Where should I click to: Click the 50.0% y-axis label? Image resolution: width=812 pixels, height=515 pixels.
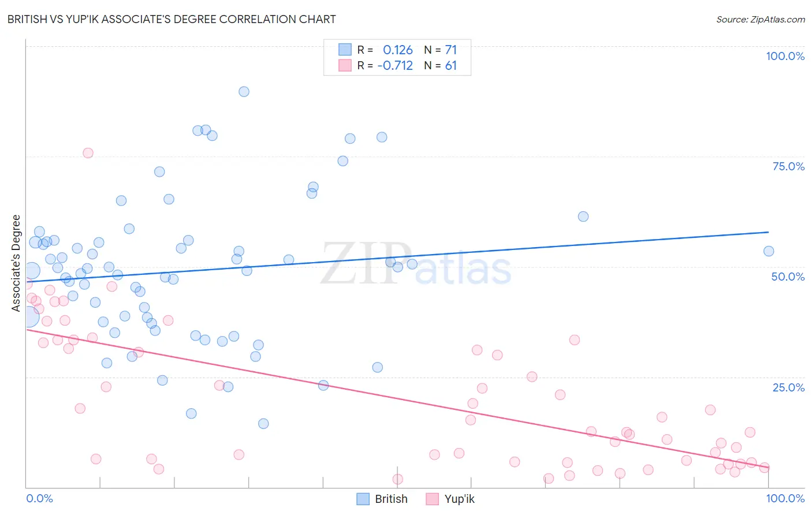click(788, 277)
